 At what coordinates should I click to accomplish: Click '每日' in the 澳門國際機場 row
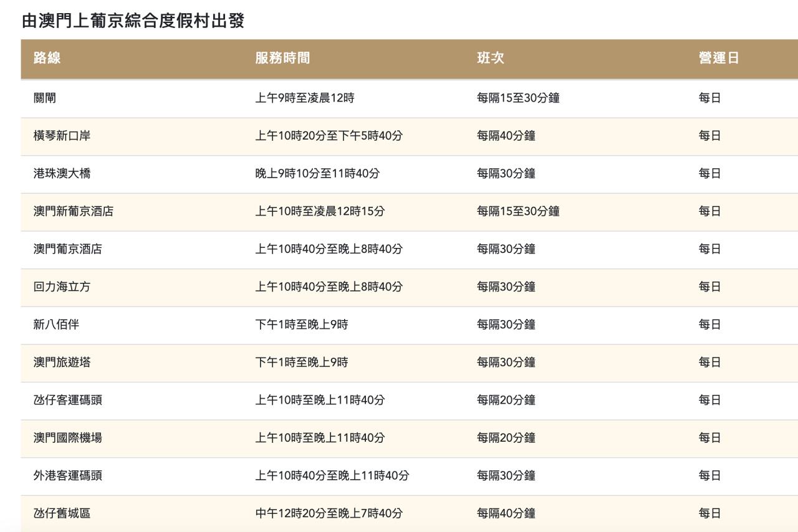709,438
